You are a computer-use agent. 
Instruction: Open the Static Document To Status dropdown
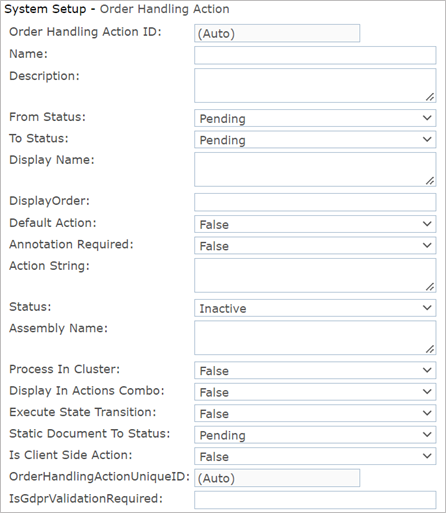pos(315,435)
